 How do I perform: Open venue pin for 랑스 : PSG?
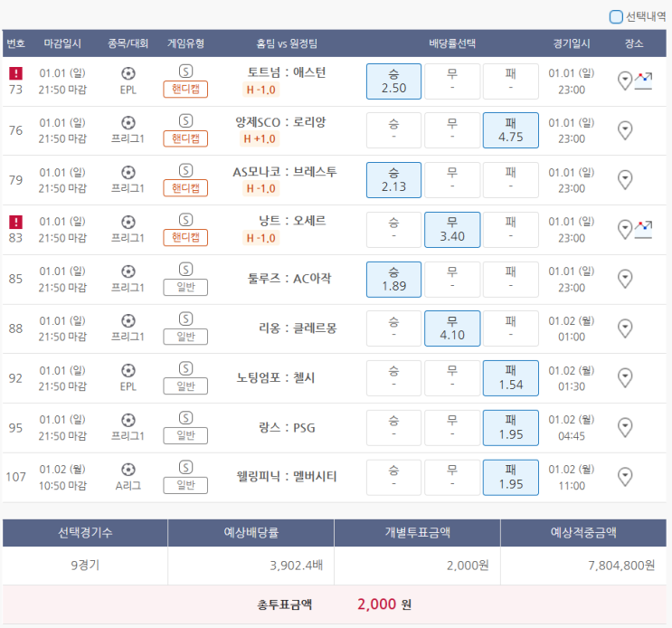pyautogui.click(x=625, y=427)
